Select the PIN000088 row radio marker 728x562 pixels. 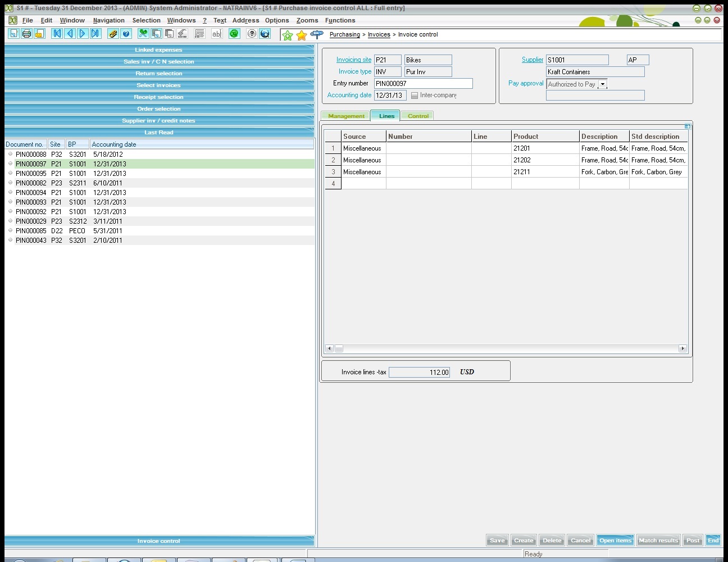[10, 154]
